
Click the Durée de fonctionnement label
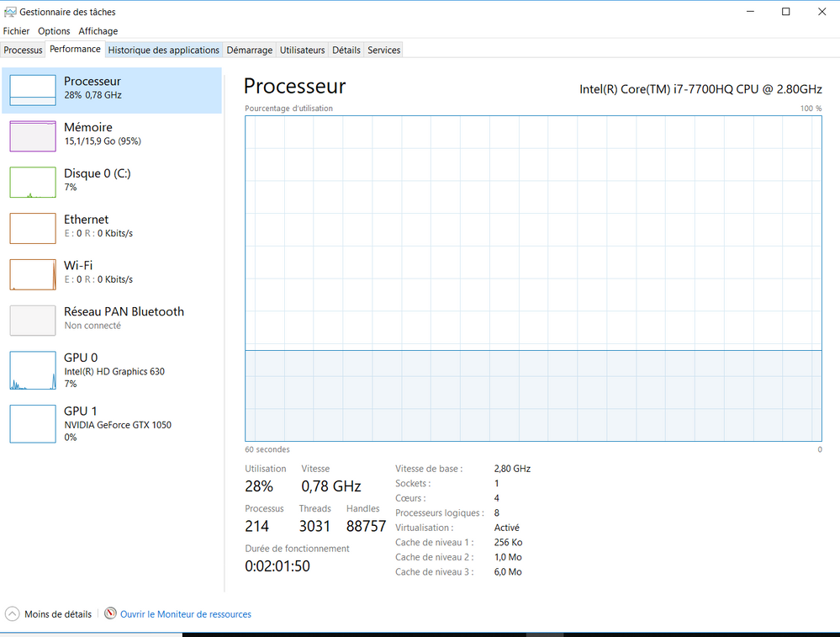coord(297,549)
